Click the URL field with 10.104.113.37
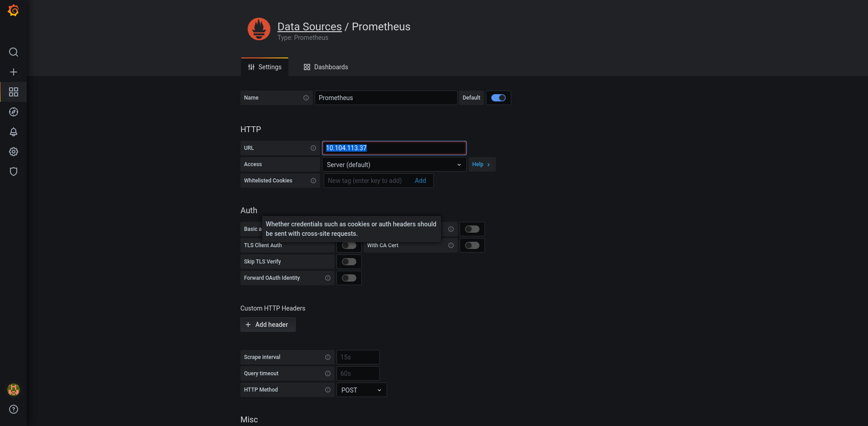This screenshot has height=426, width=868. pyautogui.click(x=394, y=148)
